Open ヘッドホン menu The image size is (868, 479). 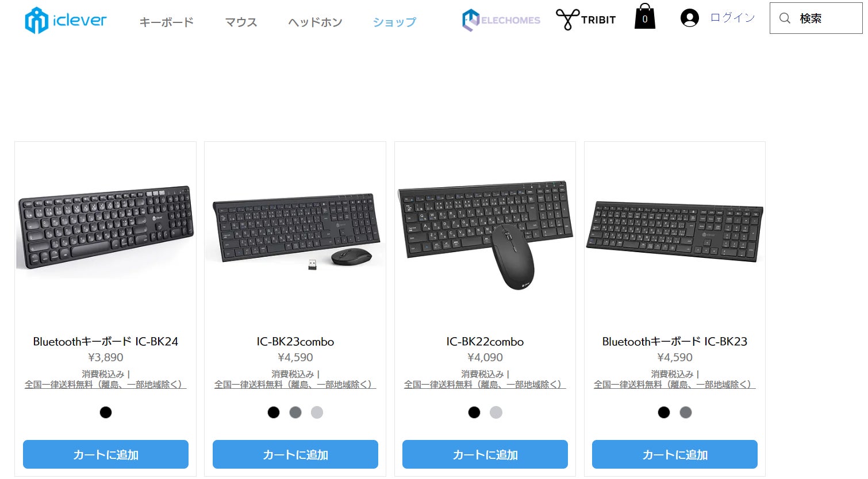click(x=315, y=22)
